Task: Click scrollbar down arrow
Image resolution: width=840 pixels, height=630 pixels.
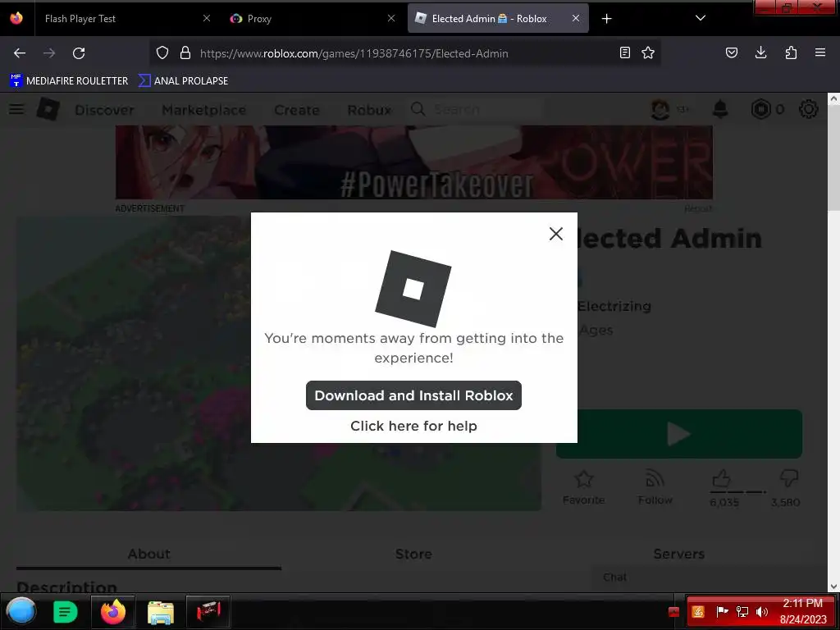Action: (833, 587)
